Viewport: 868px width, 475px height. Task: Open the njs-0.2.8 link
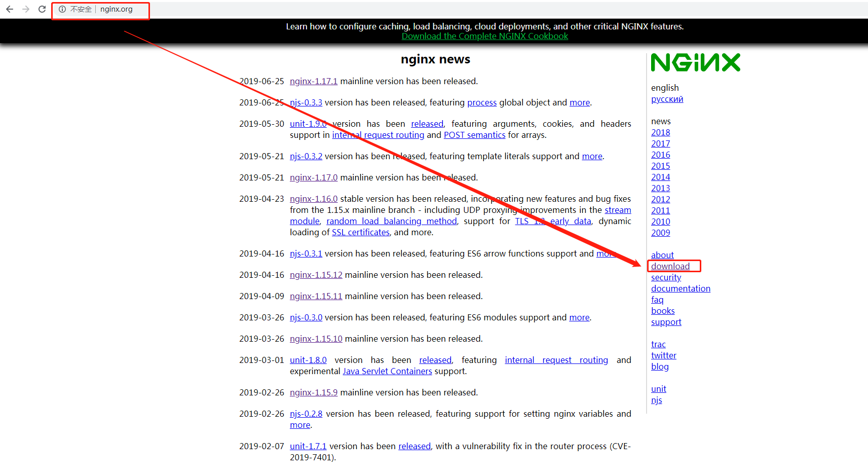pyautogui.click(x=306, y=414)
